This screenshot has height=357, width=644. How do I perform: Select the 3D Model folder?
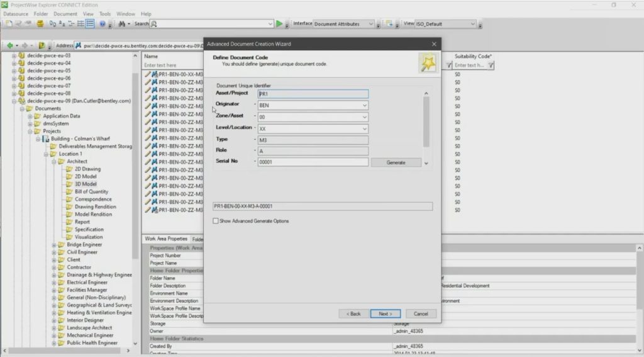(86, 184)
